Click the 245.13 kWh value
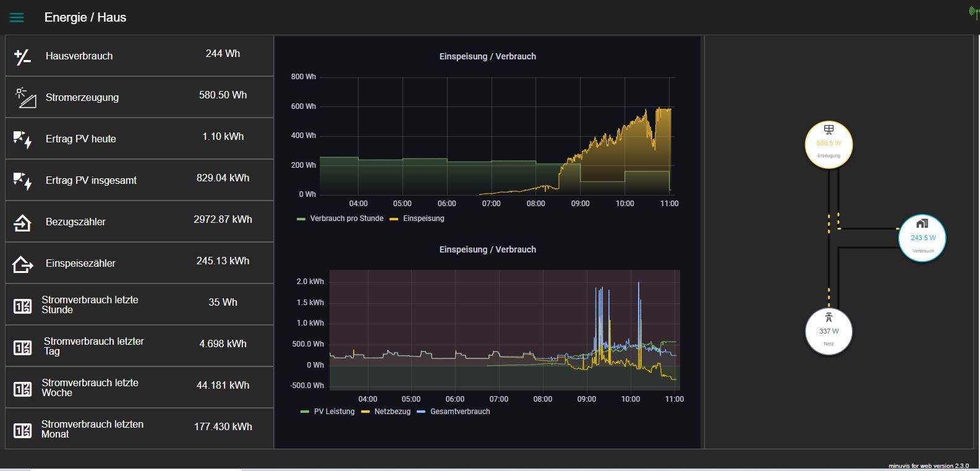Screen dimensions: 980x471 pos(223,261)
